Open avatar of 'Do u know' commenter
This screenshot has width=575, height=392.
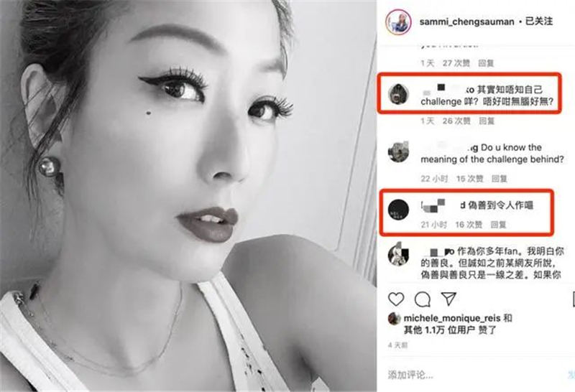[x=399, y=151]
